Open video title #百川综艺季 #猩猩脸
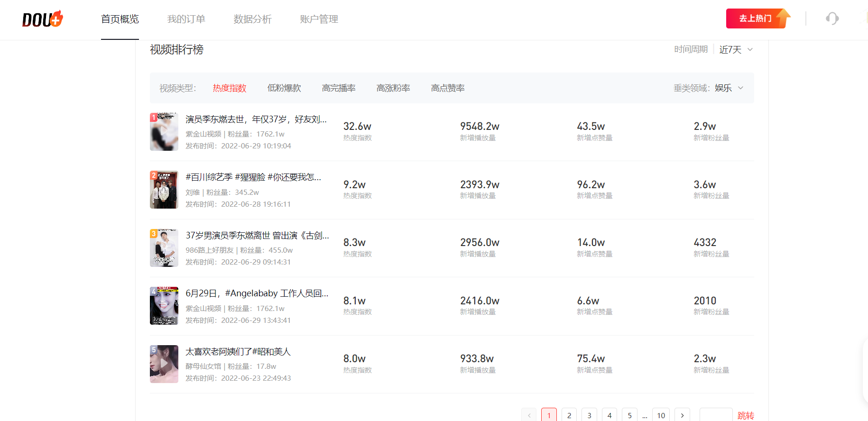 point(253,177)
